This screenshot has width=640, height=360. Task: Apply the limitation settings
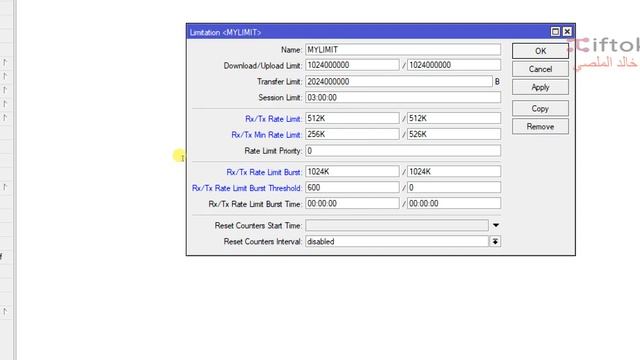point(540,87)
